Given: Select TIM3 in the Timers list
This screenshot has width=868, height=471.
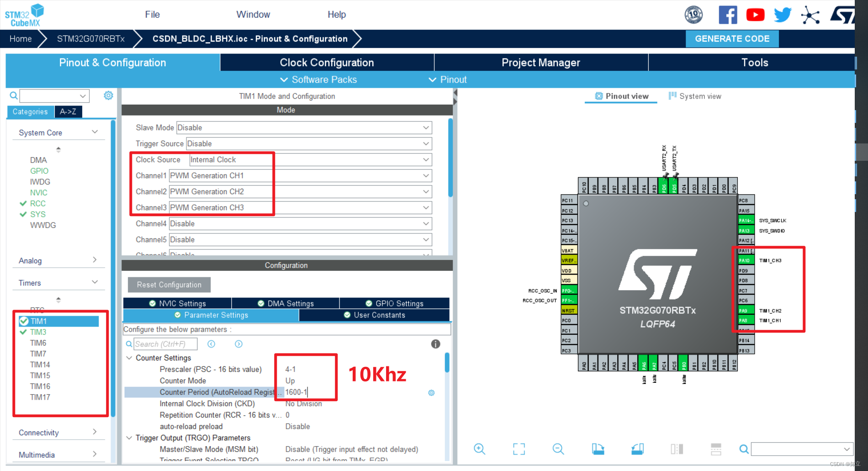Looking at the screenshot, I should coord(38,332).
